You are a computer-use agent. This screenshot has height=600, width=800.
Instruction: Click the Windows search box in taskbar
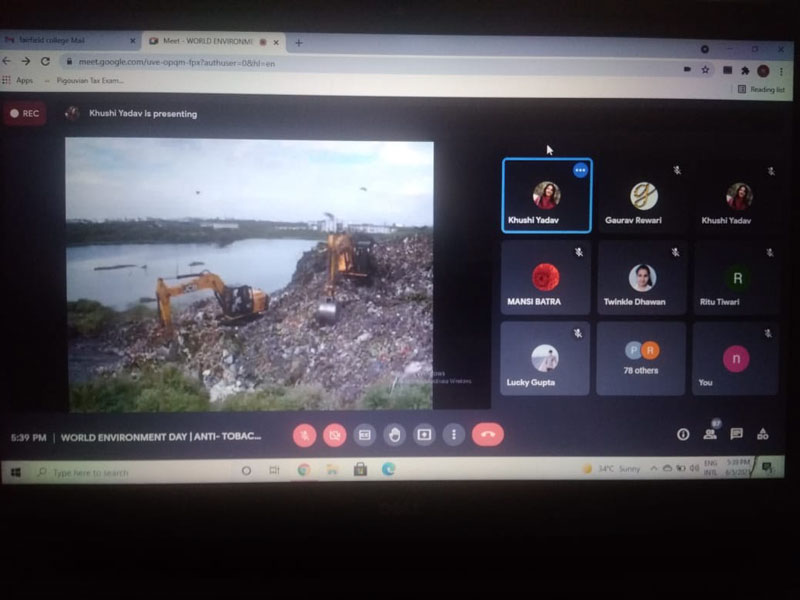(120, 472)
